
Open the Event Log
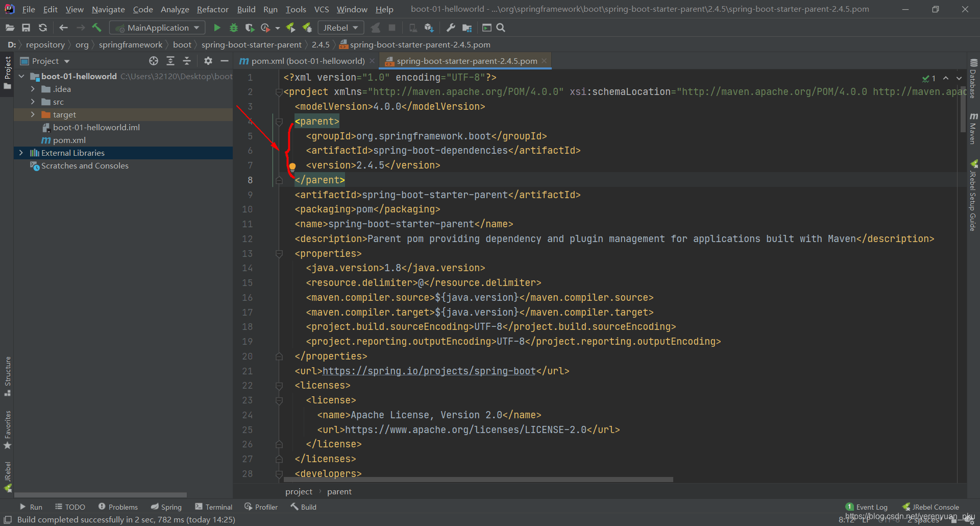click(x=867, y=507)
